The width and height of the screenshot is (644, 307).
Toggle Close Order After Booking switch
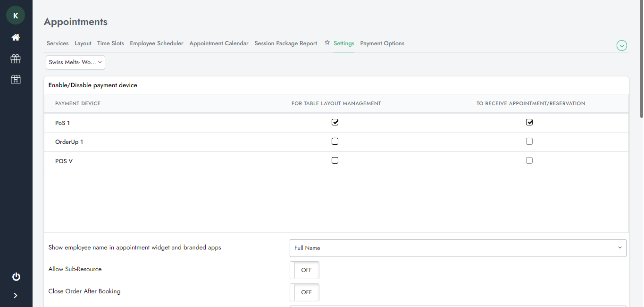(x=304, y=292)
